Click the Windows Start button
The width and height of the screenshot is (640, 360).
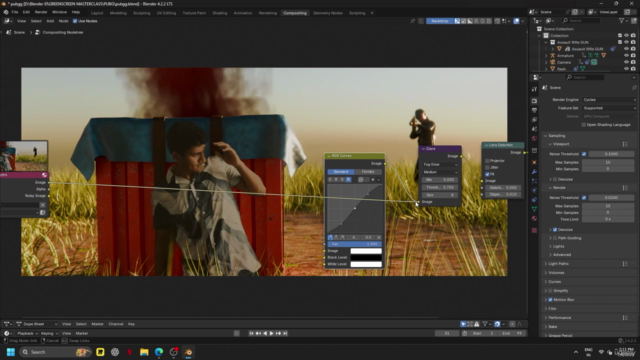coord(11,352)
